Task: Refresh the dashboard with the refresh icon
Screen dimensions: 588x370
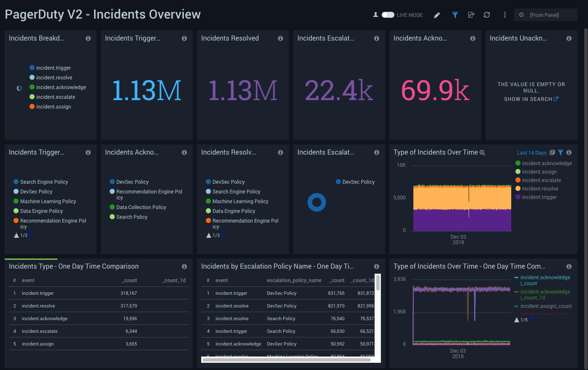Action: pyautogui.click(x=487, y=15)
